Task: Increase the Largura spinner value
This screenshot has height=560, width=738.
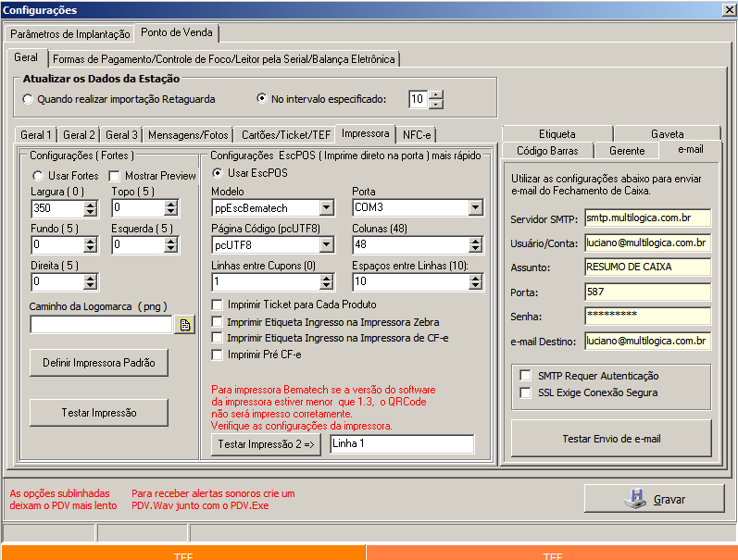Action: (91, 204)
